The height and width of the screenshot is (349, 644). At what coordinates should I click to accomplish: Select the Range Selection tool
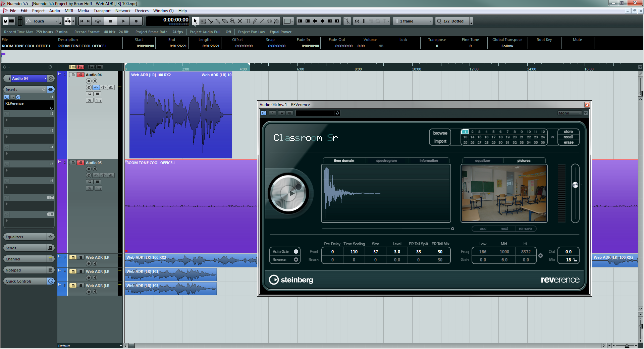(203, 21)
